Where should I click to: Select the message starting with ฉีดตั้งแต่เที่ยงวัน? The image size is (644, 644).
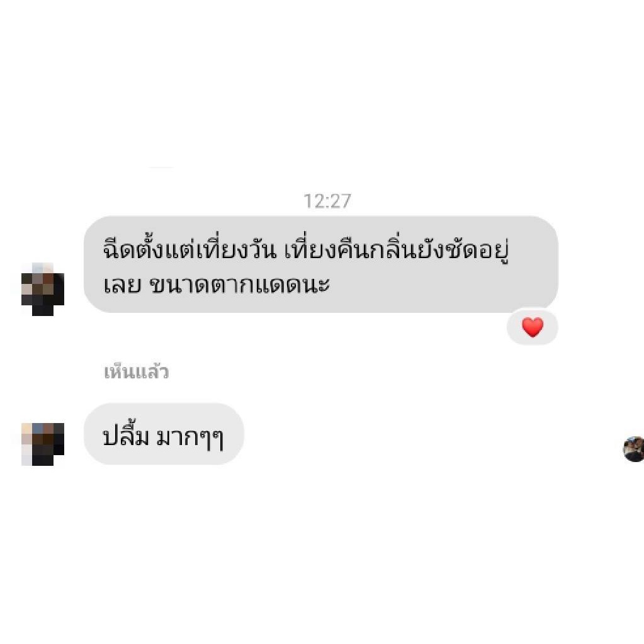(x=321, y=264)
